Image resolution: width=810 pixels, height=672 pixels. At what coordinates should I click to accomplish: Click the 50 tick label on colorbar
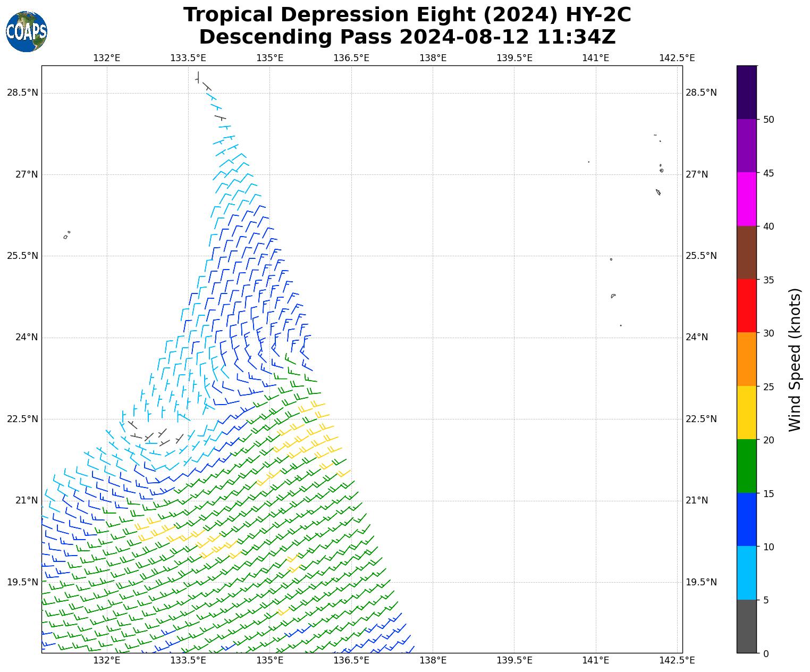coord(768,120)
